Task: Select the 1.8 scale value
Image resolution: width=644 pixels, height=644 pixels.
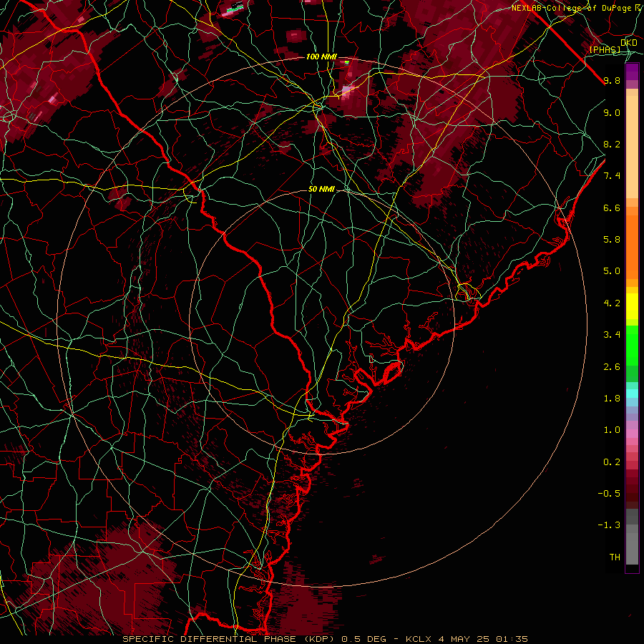Action: [612, 399]
